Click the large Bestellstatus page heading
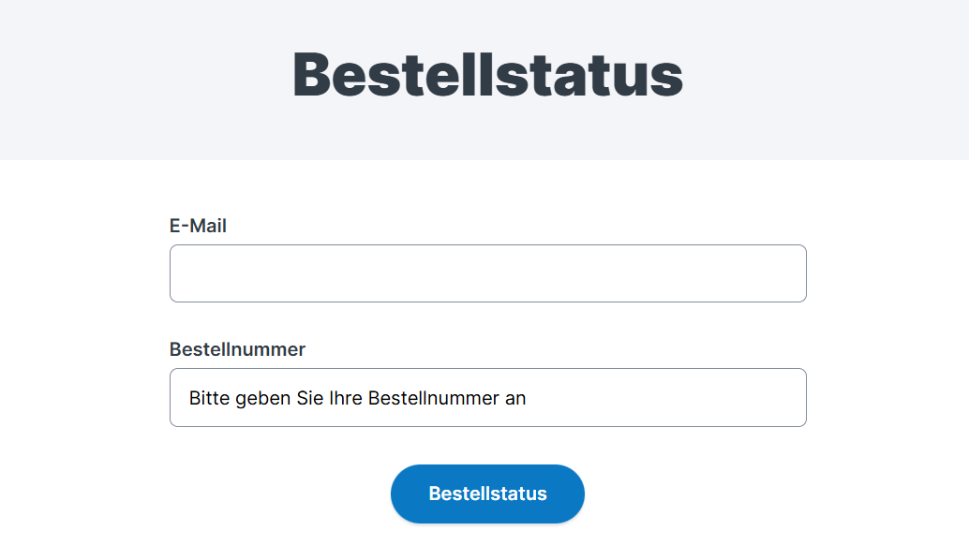969x560 pixels. [x=487, y=73]
